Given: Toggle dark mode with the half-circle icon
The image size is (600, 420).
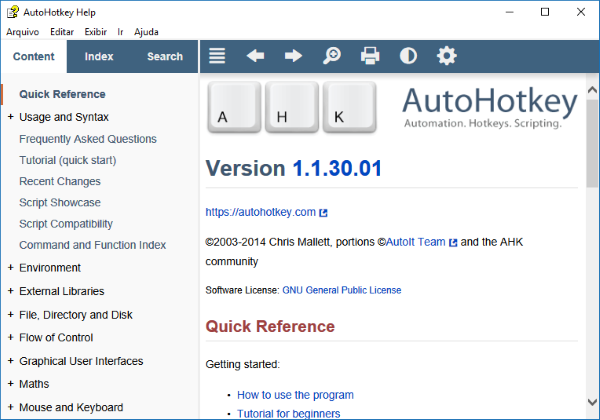Looking at the screenshot, I should pyautogui.click(x=408, y=56).
